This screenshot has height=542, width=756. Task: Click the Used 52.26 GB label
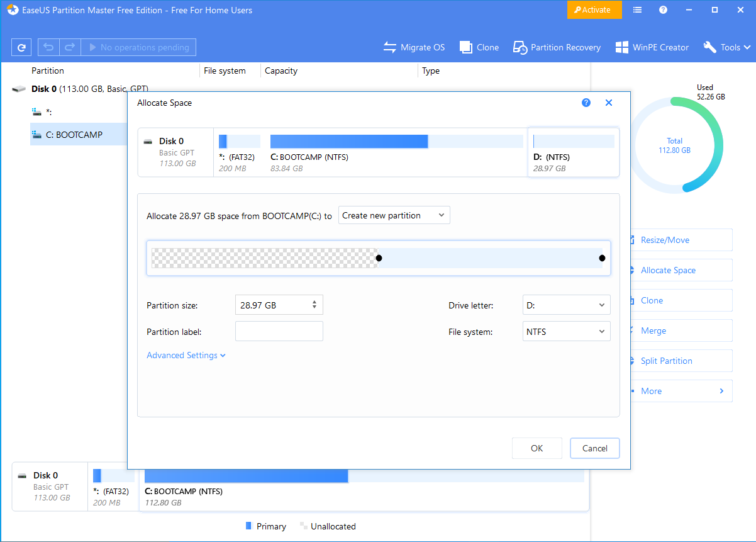pos(711,92)
